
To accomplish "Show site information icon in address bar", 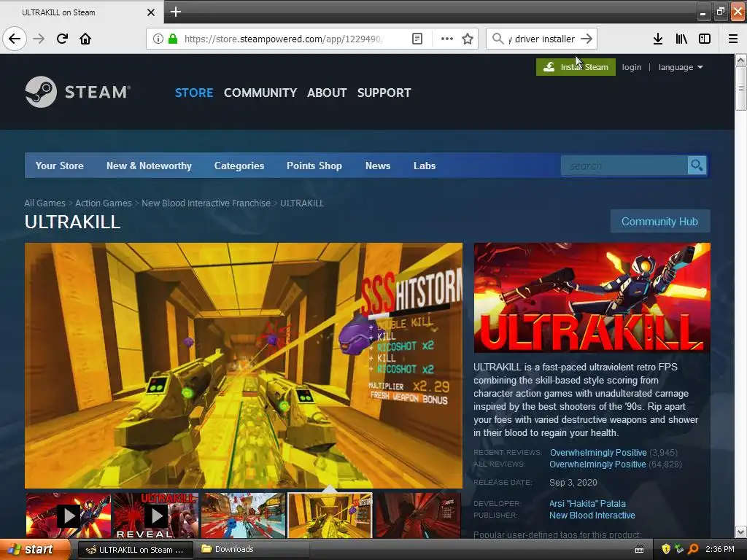I will point(158,39).
